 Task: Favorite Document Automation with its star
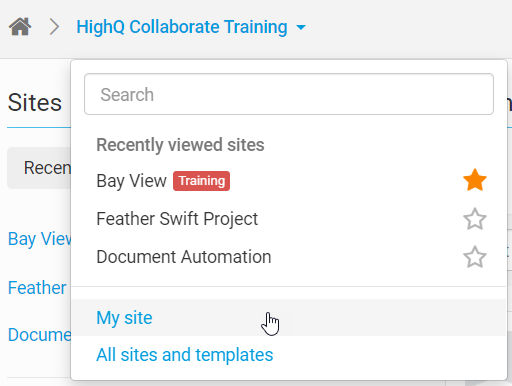tap(475, 257)
